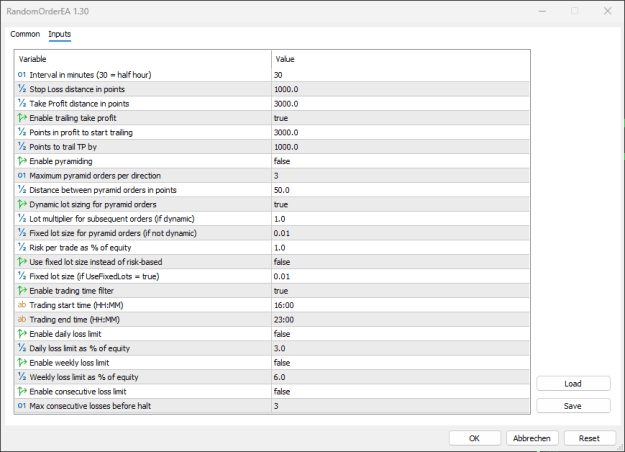
Task: Click the boolean icon beside Enable consecutive loss limit
Action: pos(22,391)
